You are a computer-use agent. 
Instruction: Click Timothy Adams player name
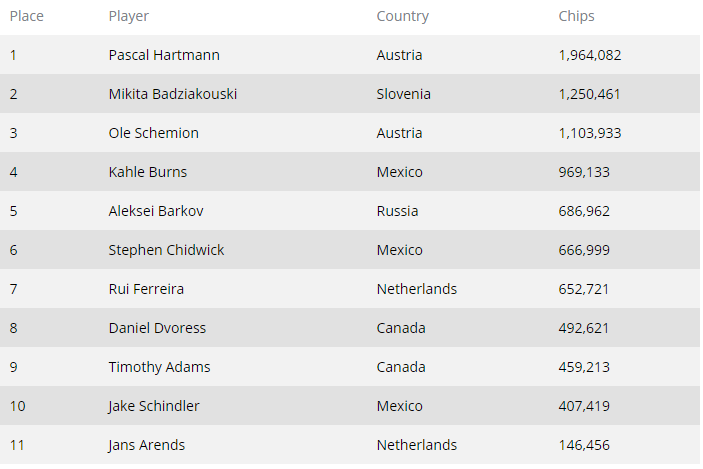click(x=159, y=367)
